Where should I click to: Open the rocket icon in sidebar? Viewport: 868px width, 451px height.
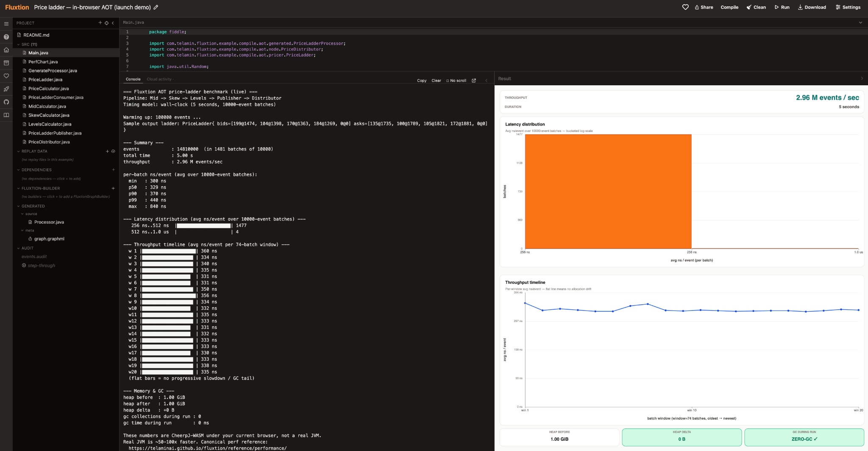6,89
